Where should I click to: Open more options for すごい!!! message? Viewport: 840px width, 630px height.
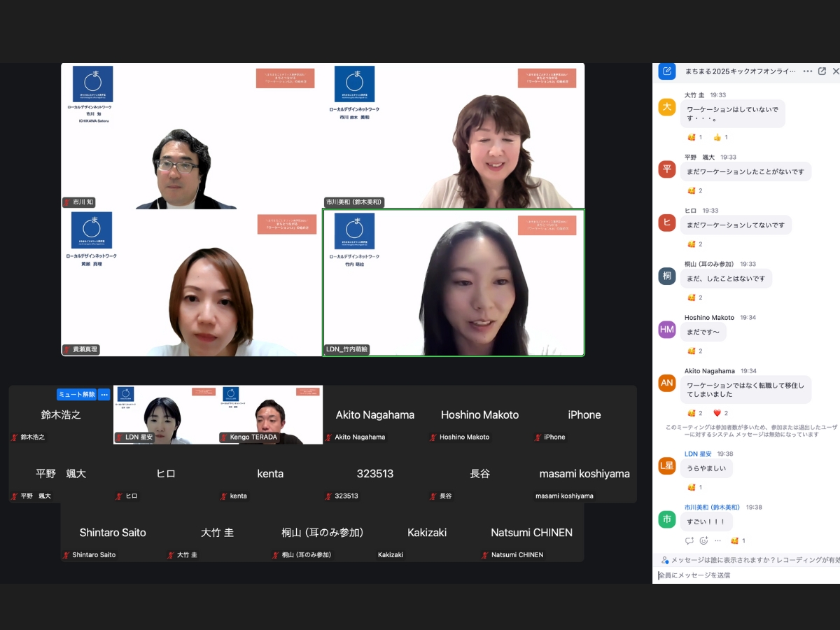[x=717, y=540]
